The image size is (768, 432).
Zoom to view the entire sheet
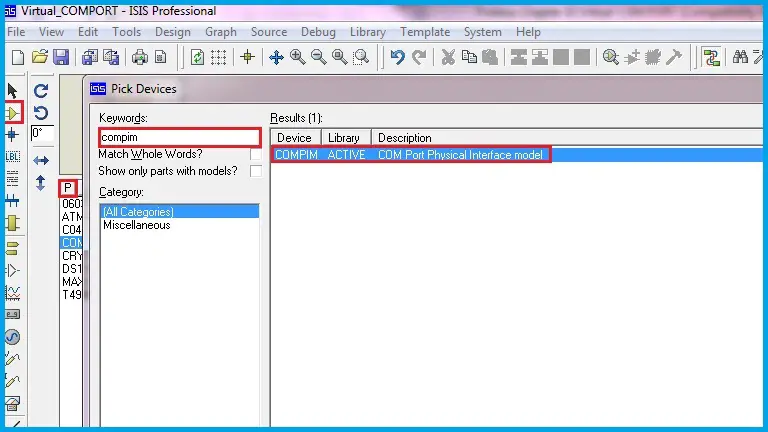click(x=339, y=57)
